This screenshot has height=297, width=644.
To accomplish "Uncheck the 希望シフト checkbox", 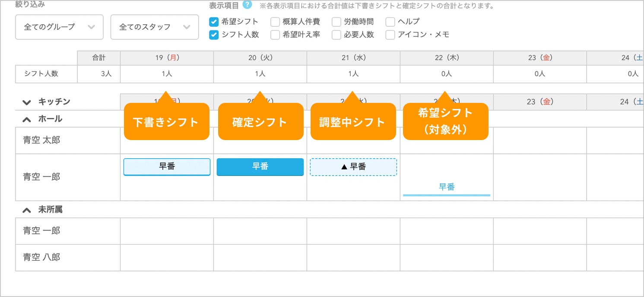I will click(214, 22).
